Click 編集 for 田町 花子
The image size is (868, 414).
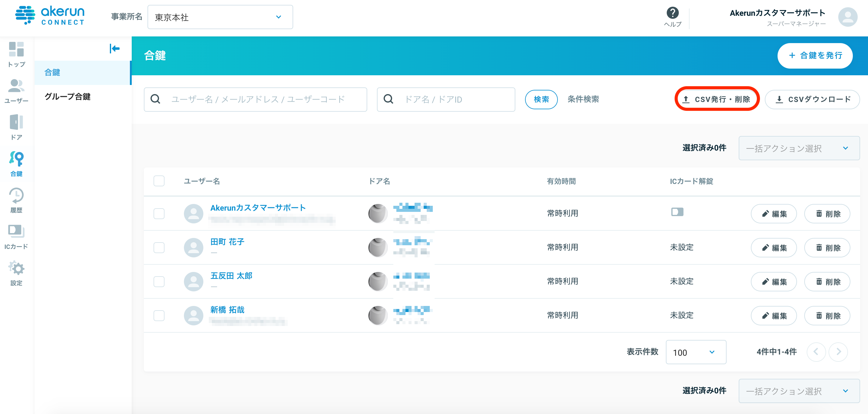[x=774, y=248]
